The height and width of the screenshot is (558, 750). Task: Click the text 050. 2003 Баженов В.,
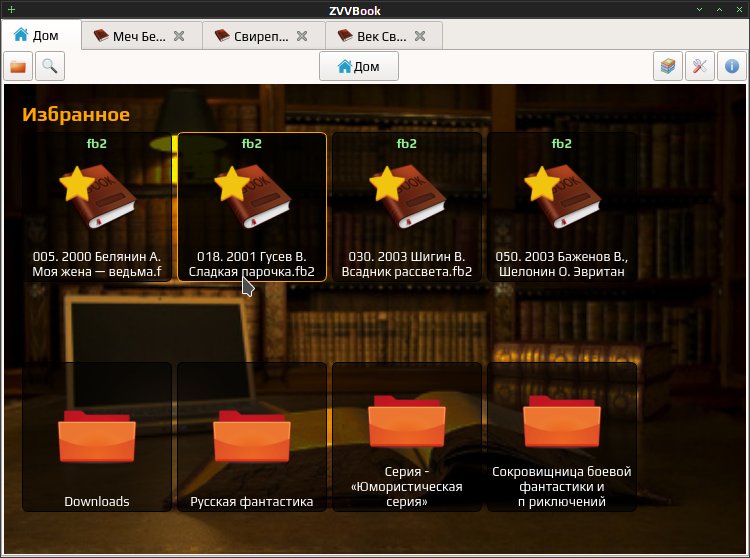pos(562,257)
